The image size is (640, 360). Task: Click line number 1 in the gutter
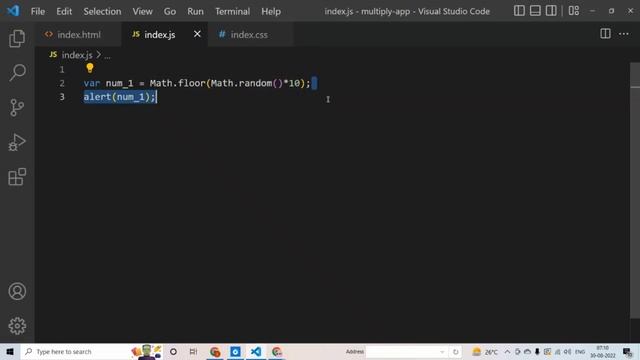click(62, 70)
